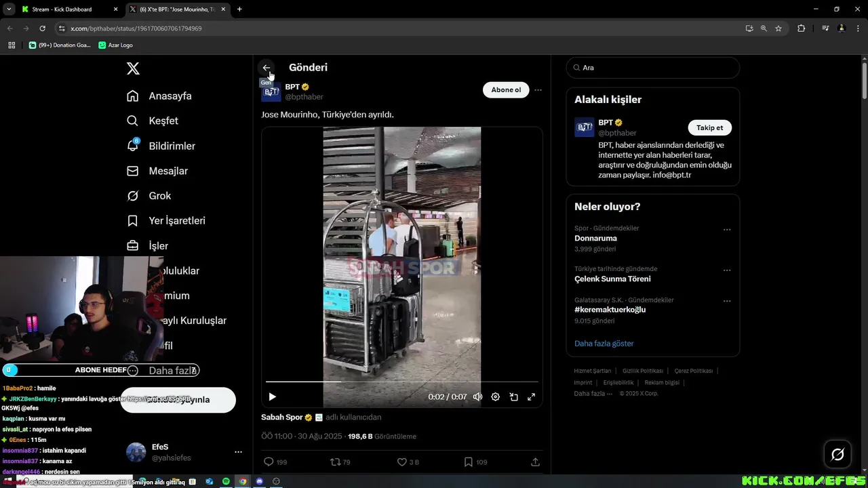
Task: Open a new browser tab
Action: coord(239,9)
